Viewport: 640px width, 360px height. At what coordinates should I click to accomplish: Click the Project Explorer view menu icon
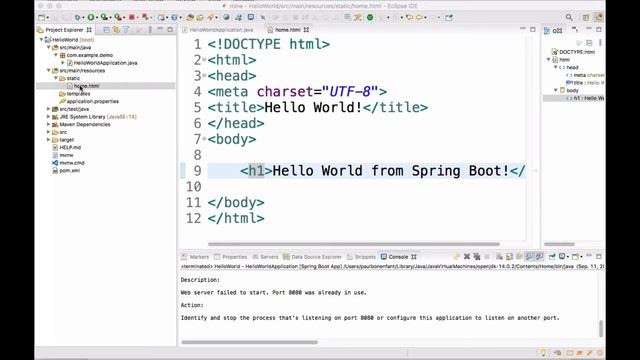[x=150, y=30]
